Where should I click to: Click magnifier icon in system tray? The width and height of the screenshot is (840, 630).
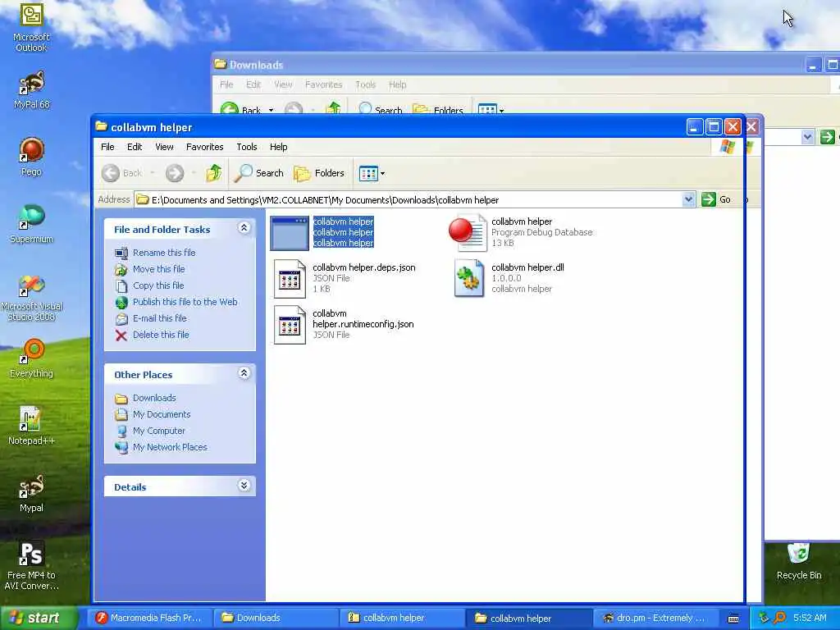pos(779,618)
